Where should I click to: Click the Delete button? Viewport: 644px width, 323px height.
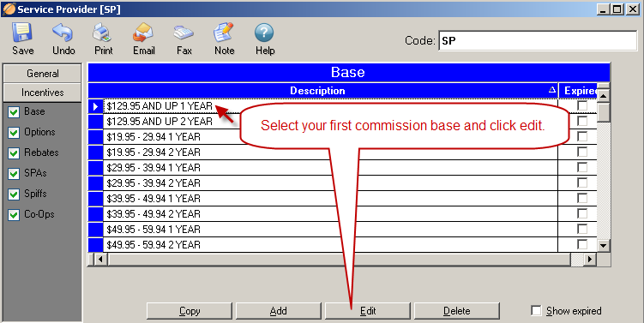pyautogui.click(x=457, y=311)
